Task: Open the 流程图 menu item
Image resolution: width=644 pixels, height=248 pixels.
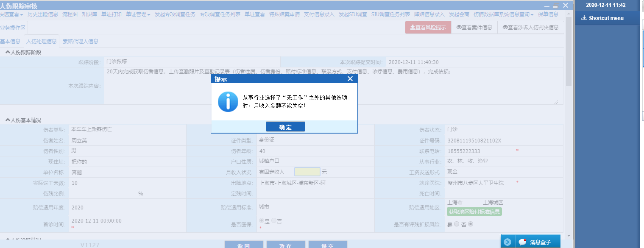Action: (70, 14)
